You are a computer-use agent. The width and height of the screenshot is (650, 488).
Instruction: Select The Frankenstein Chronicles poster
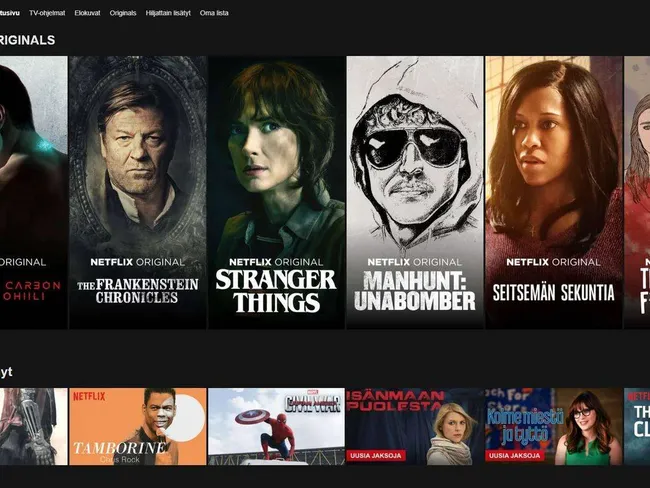(138, 192)
